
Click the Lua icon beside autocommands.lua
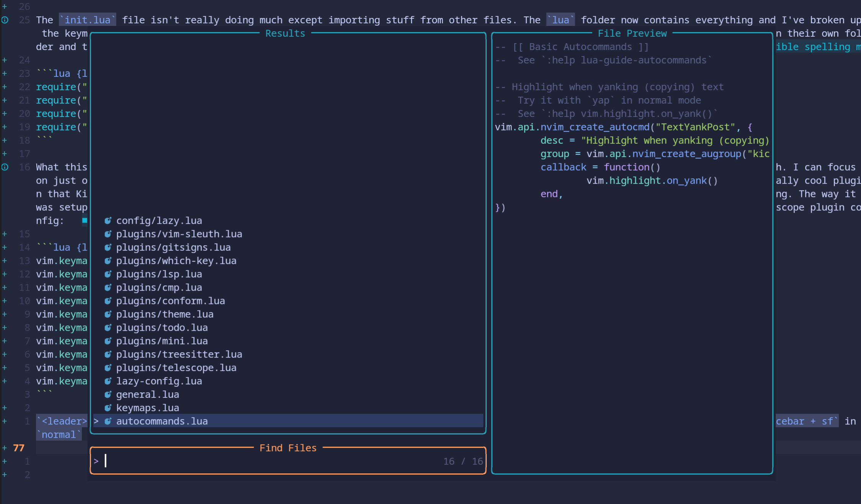[x=108, y=421]
